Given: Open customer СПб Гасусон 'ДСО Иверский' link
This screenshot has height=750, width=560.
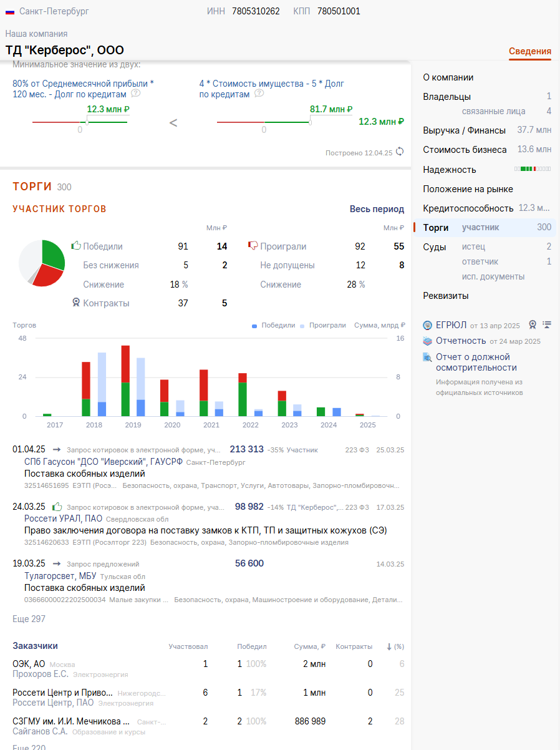Looking at the screenshot, I should pyautogui.click(x=104, y=462).
